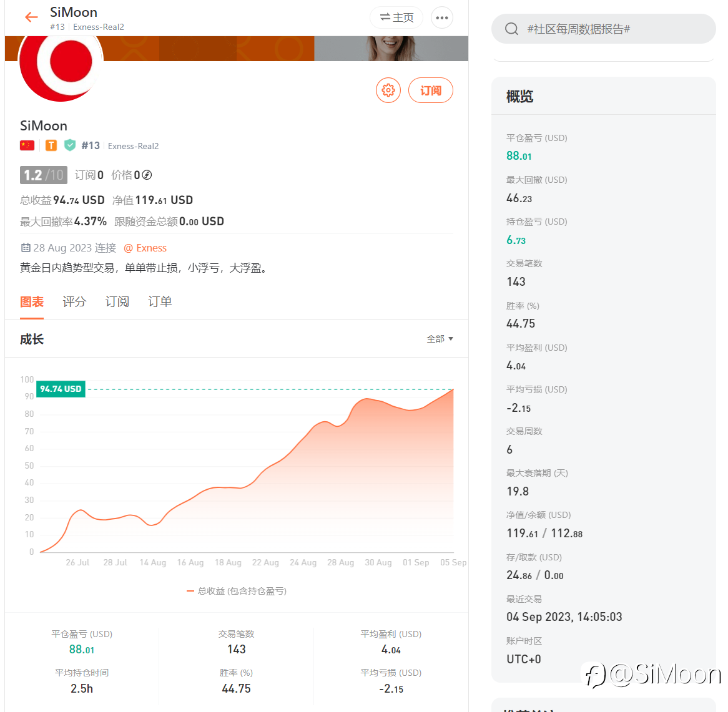This screenshot has width=728, height=712.
Task: Focus the #社区每周数据报告# search field
Action: [x=603, y=29]
